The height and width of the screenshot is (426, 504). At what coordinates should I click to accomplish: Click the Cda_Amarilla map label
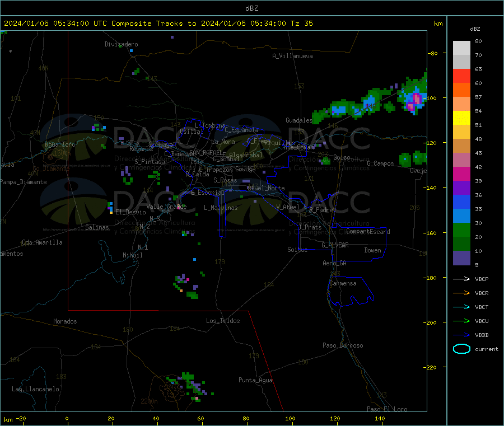(x=42, y=242)
